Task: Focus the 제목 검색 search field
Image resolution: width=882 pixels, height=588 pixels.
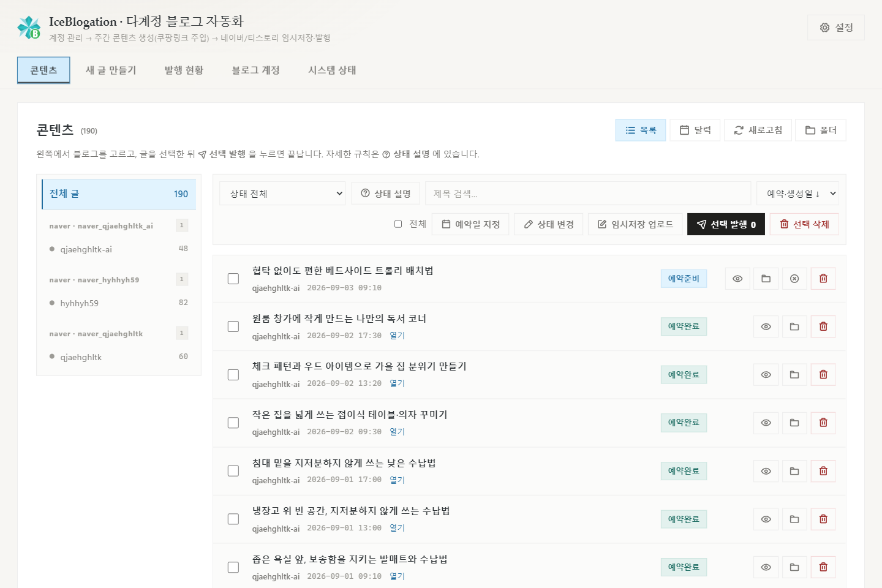Action: (x=588, y=194)
